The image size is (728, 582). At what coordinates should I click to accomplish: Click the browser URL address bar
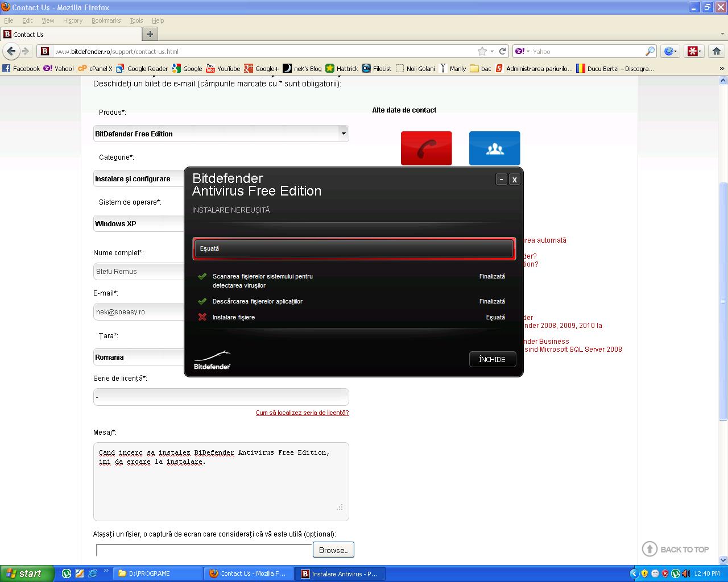click(264, 51)
